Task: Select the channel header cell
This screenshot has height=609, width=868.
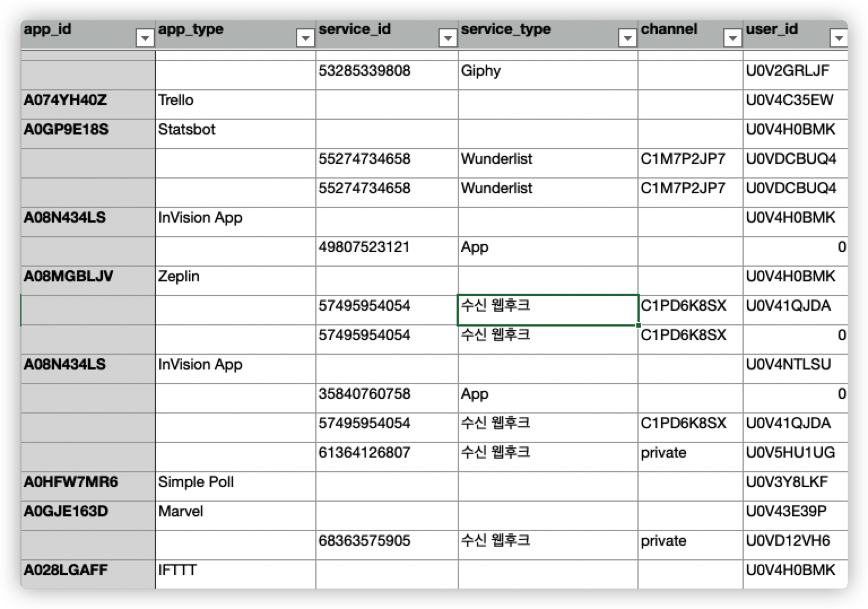Action: click(x=690, y=34)
